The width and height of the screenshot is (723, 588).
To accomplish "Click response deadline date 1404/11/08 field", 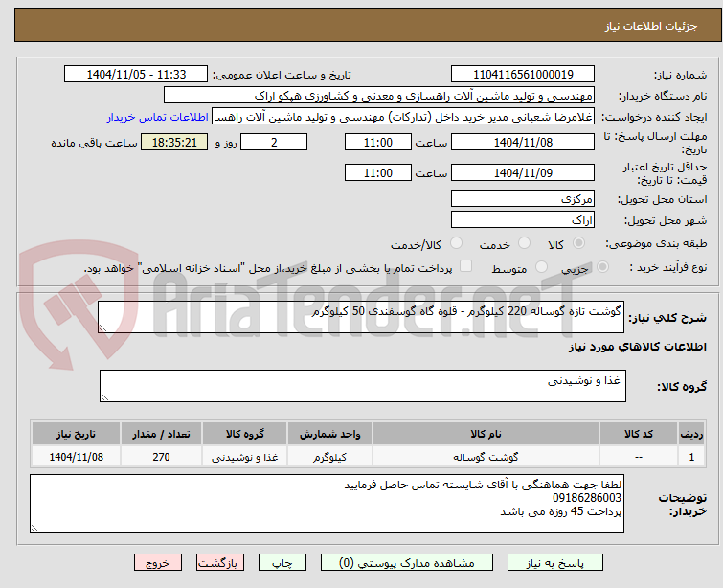I will pos(523,142).
